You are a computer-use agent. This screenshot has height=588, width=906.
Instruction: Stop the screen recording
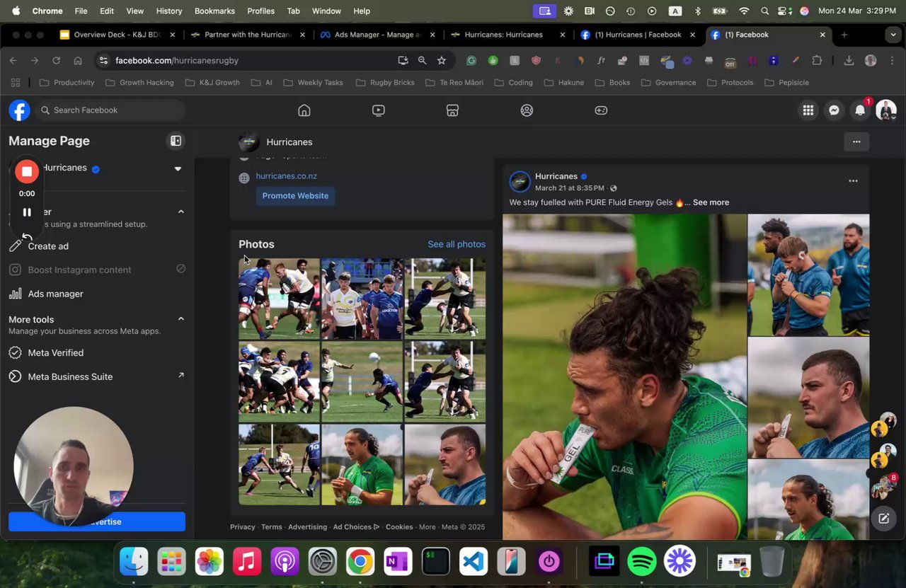[x=27, y=171]
